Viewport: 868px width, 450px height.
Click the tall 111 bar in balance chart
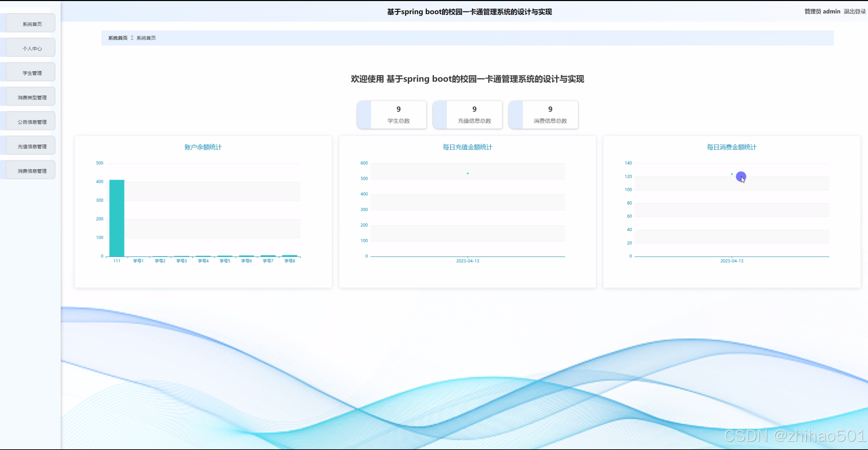(x=117, y=218)
